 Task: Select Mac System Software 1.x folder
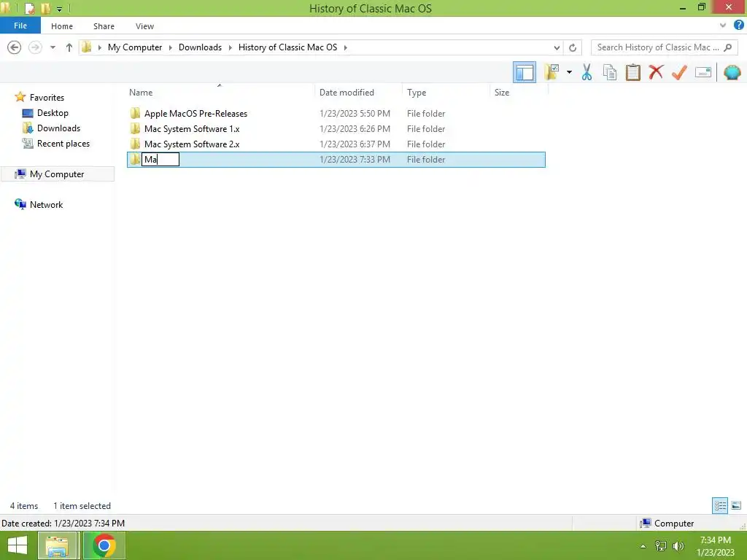pyautogui.click(x=192, y=128)
